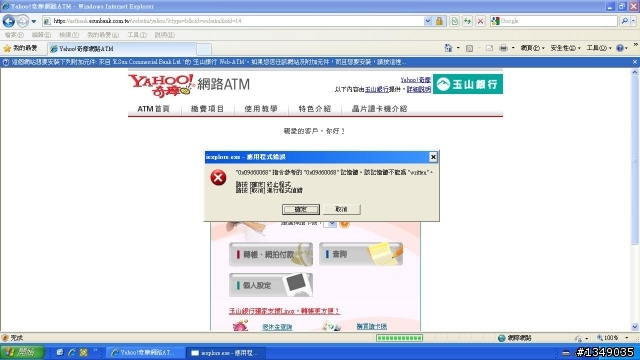Image resolution: width=640 pixels, height=360 pixels.
Task: Open the 網頁 (Page) command dropdown
Action: [x=532, y=48]
